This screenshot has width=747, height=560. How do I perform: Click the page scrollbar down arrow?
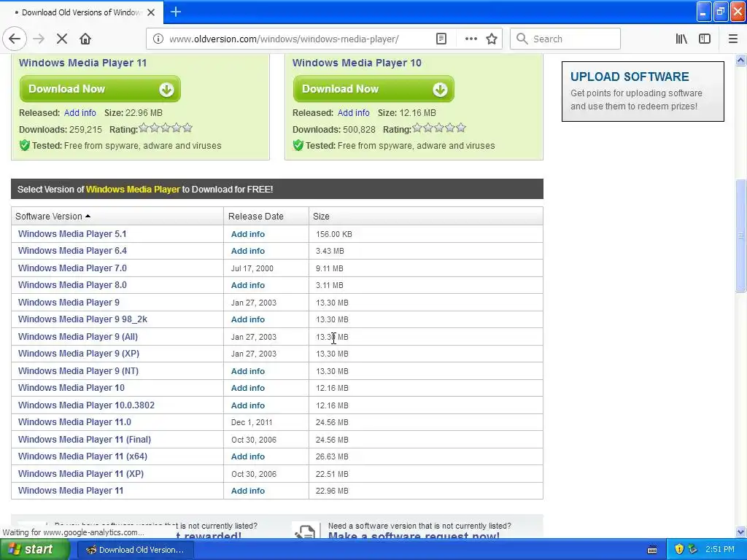740,532
